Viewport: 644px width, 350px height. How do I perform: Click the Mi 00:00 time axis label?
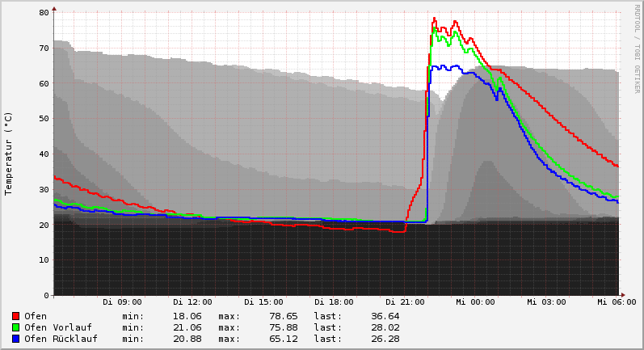click(x=476, y=302)
